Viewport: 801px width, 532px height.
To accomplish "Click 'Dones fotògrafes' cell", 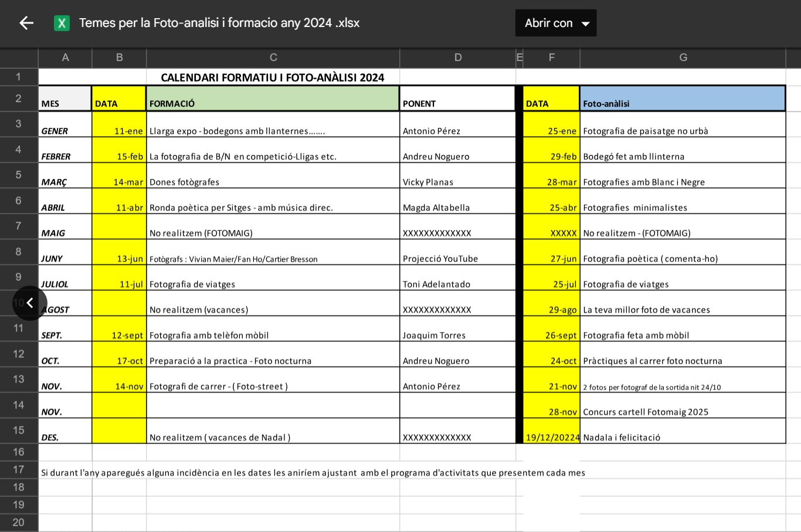I will tap(273, 175).
